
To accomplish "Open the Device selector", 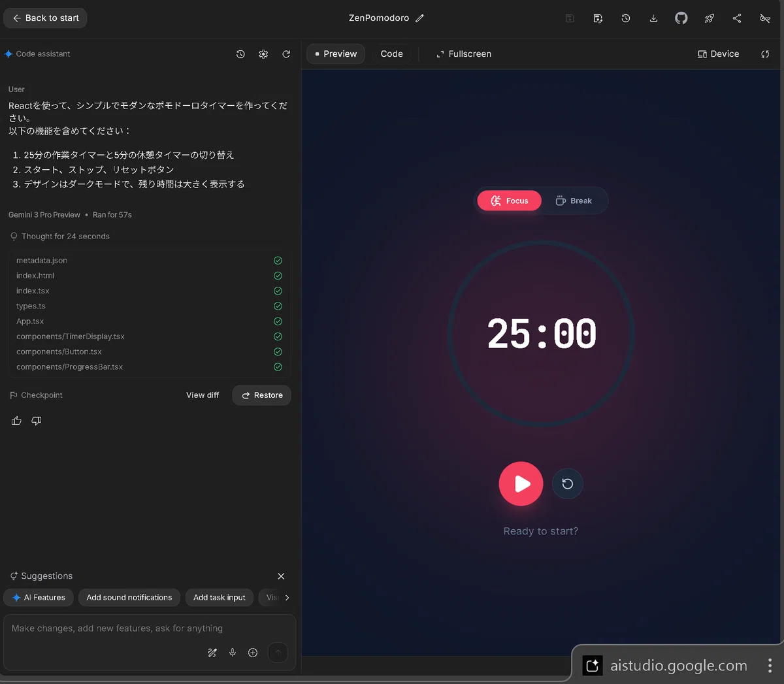I will [x=719, y=54].
